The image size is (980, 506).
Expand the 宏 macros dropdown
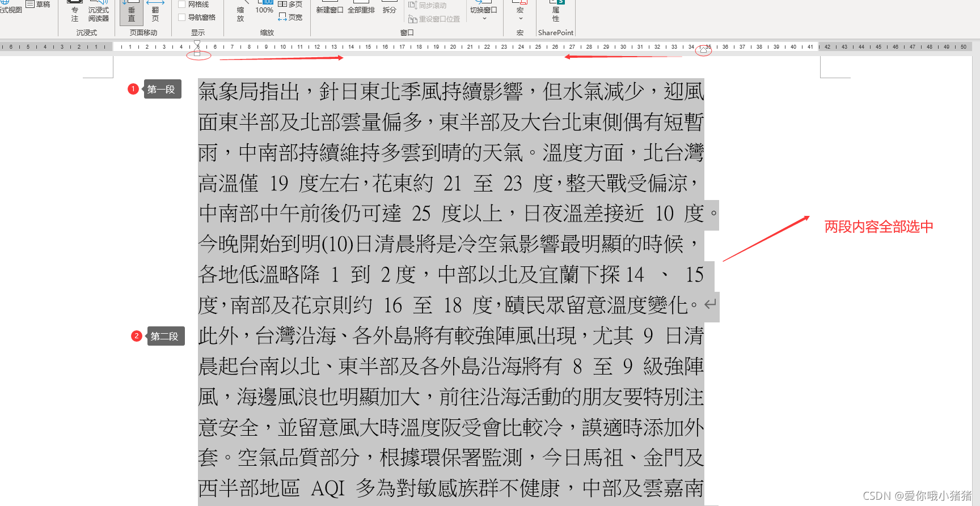pyautogui.click(x=520, y=11)
